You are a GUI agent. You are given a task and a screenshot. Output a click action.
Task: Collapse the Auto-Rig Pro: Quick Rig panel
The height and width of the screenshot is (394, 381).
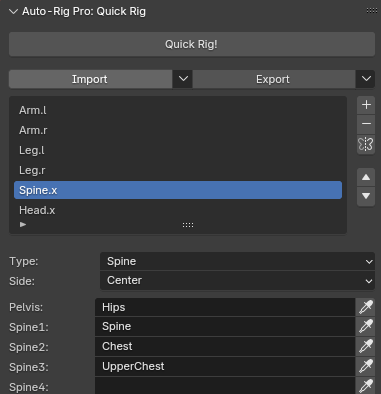(x=13, y=12)
